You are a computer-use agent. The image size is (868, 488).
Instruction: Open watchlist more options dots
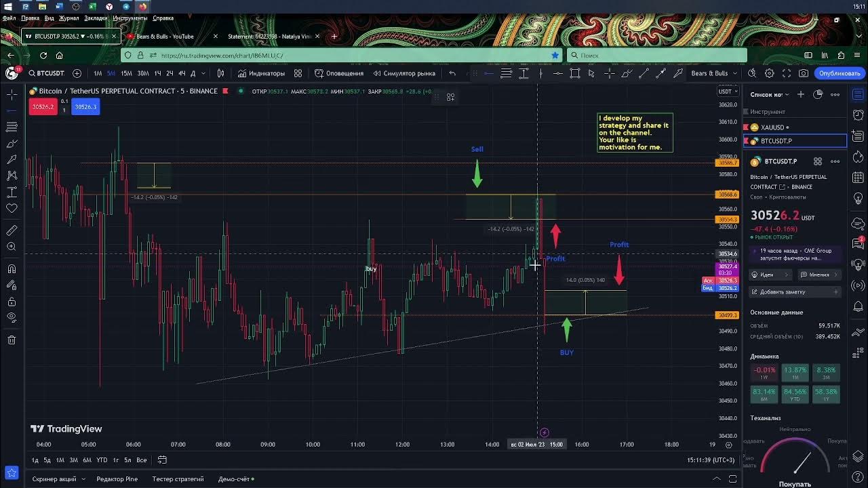point(835,94)
